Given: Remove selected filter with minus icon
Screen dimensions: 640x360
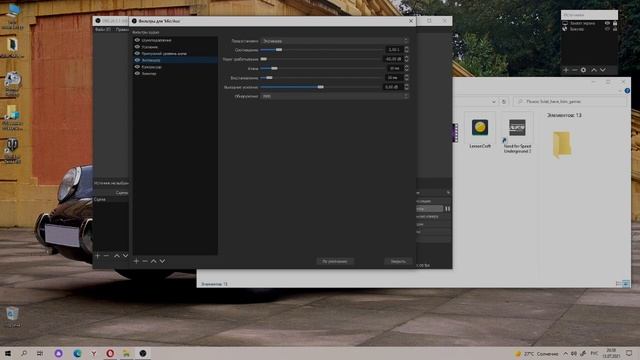Looking at the screenshot, I should (x=145, y=261).
